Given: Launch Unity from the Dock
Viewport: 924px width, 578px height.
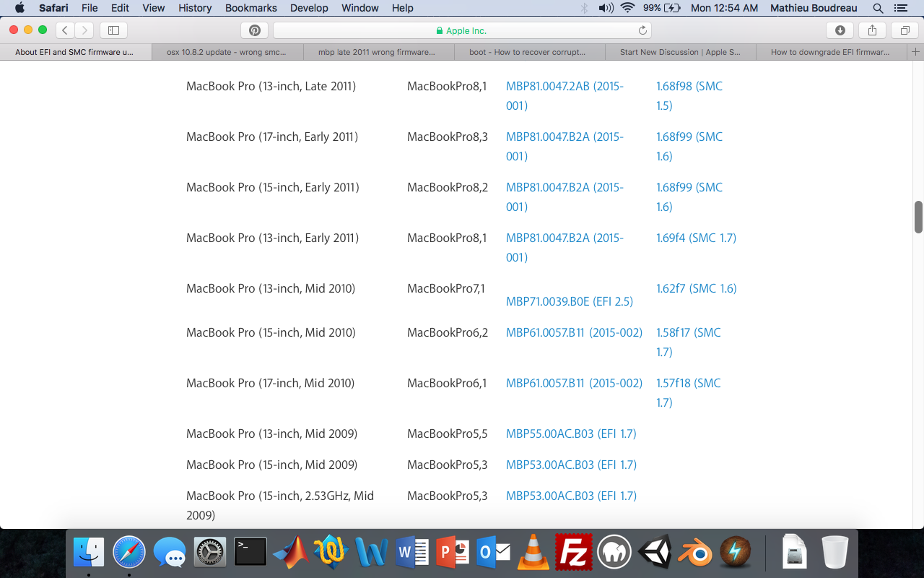Looking at the screenshot, I should click(655, 553).
